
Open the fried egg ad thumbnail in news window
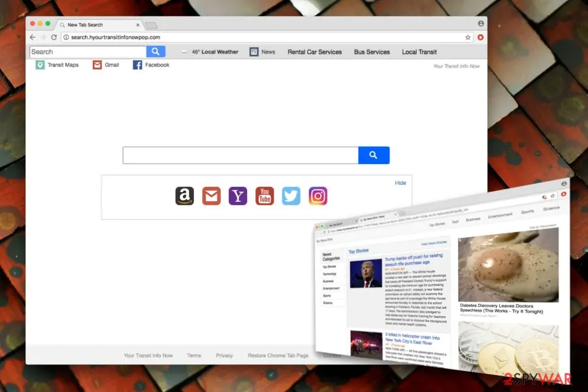coord(508,265)
